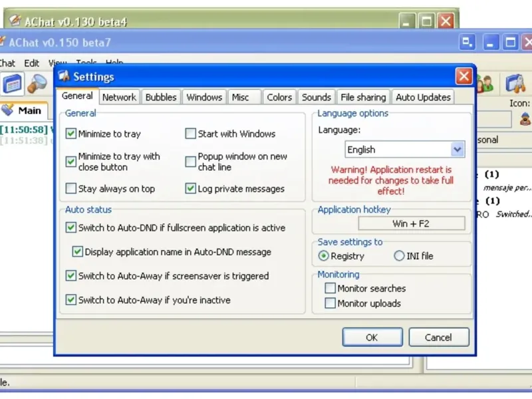Click the [11:50:58] timestamp in chat
Image resolution: width=532 pixels, height=399 pixels.
tap(24, 130)
